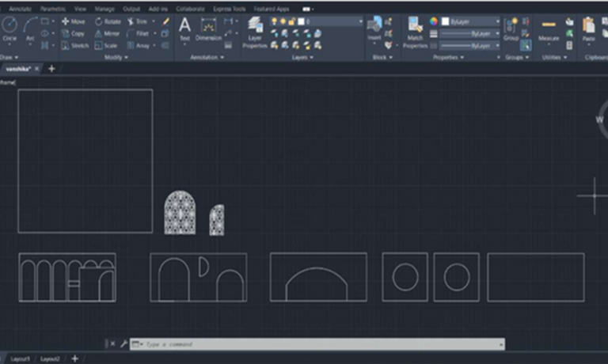Activate the Rotate tool
The image size is (608, 364).
[x=108, y=21]
